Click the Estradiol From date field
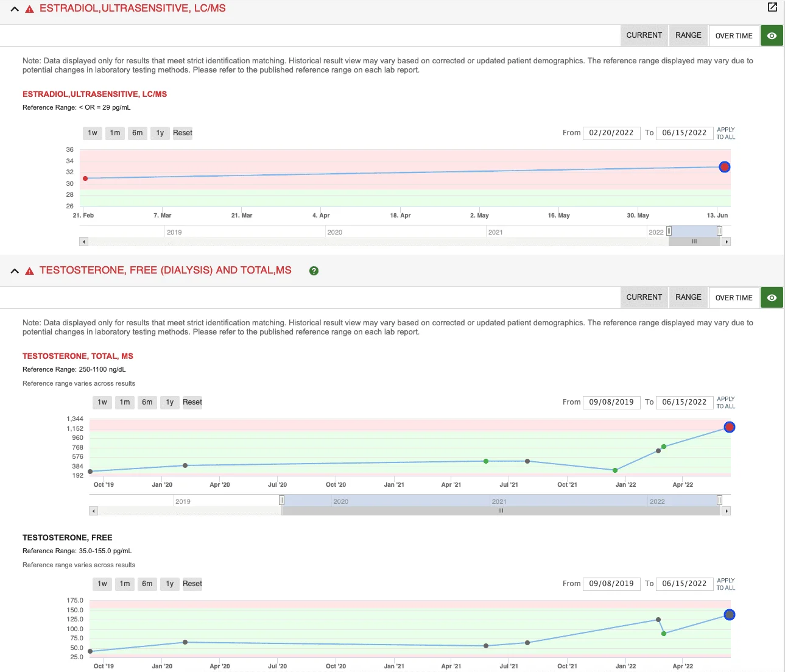The image size is (785, 672). tap(611, 133)
